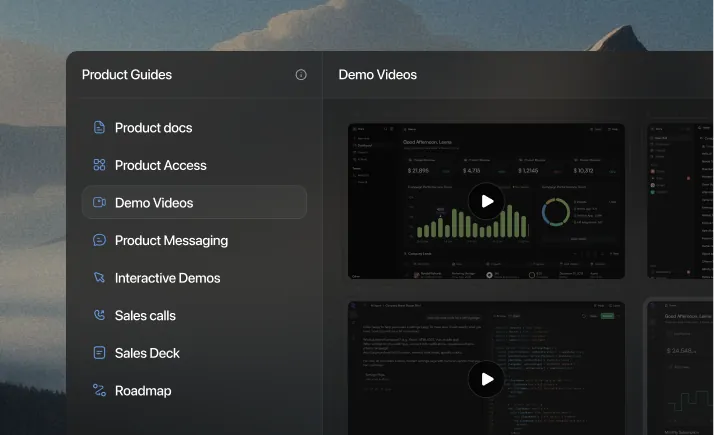Select Product Access in the sidebar

pos(194,165)
